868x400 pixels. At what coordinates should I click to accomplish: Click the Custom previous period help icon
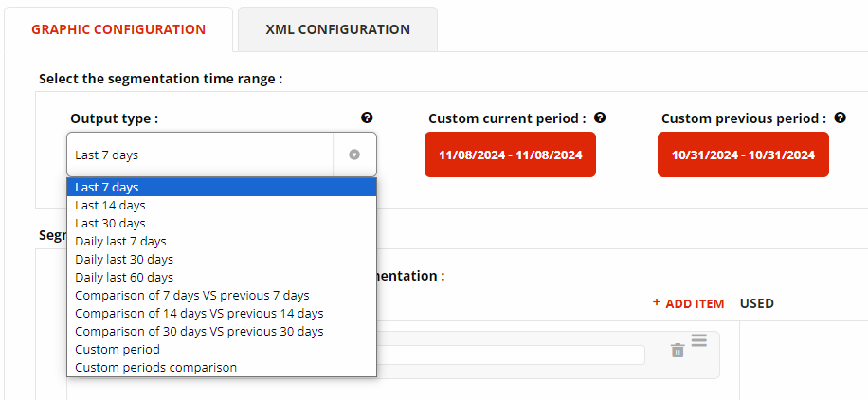[x=840, y=118]
